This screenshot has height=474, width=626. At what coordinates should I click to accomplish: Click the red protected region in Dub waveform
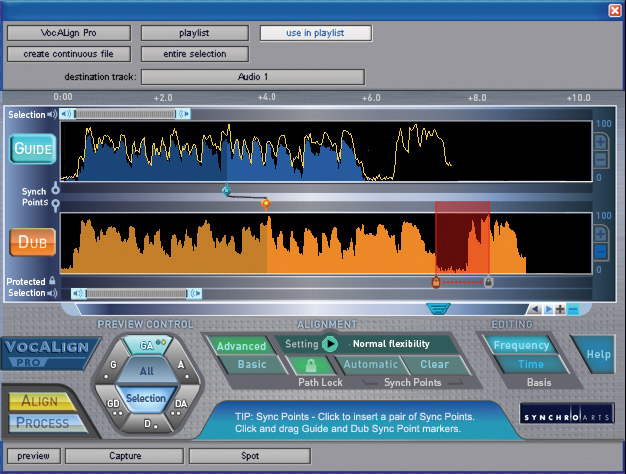[462, 238]
